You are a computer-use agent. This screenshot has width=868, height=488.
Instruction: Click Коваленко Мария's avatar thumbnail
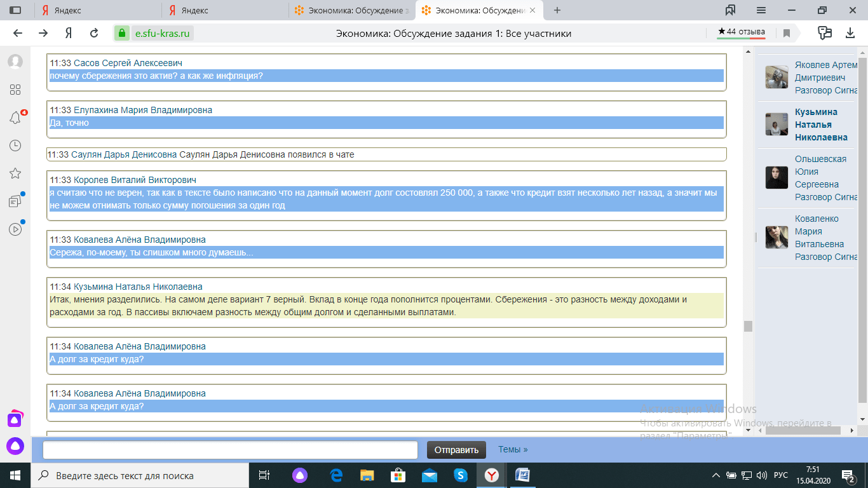tap(776, 237)
